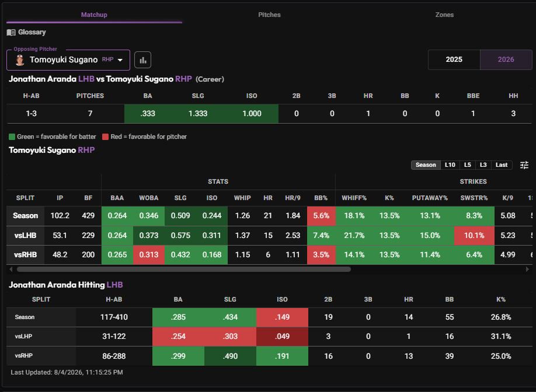Select the 2026 season toggle
This screenshot has height=392, width=536.
pyautogui.click(x=506, y=60)
